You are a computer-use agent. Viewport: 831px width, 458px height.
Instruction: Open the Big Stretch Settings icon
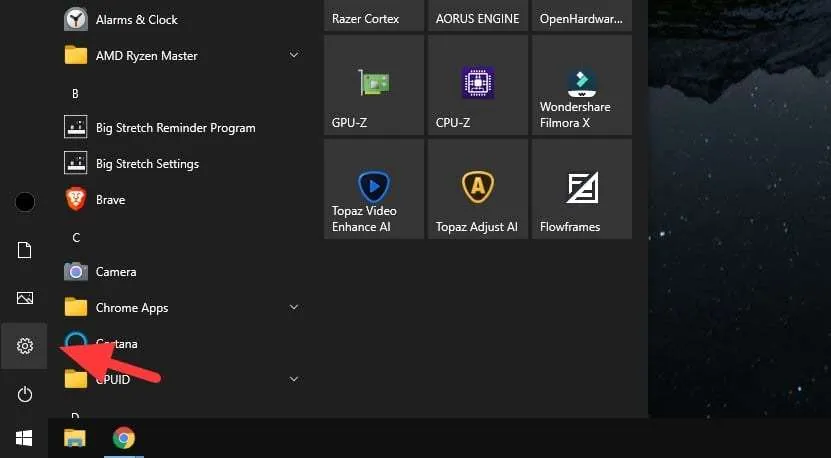(76, 163)
